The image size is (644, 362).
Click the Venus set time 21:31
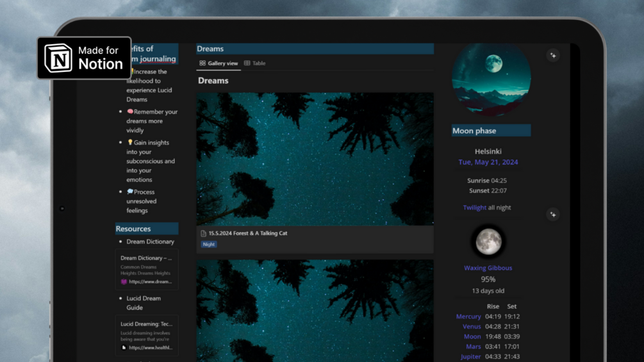point(512,327)
